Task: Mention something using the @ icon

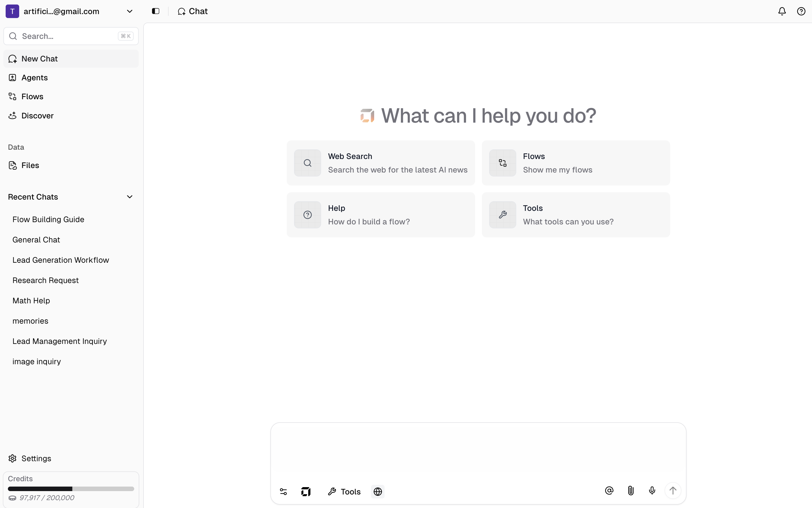Action: (609, 491)
